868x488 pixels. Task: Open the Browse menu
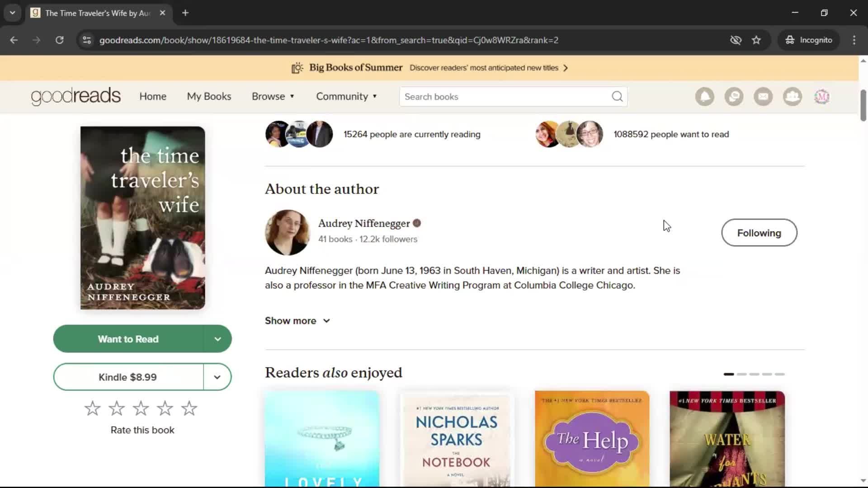coord(273,97)
